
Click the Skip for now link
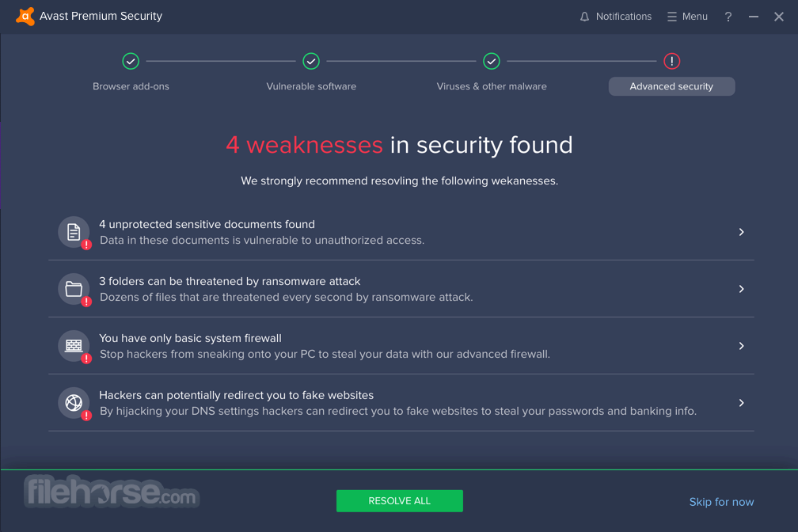click(x=722, y=502)
